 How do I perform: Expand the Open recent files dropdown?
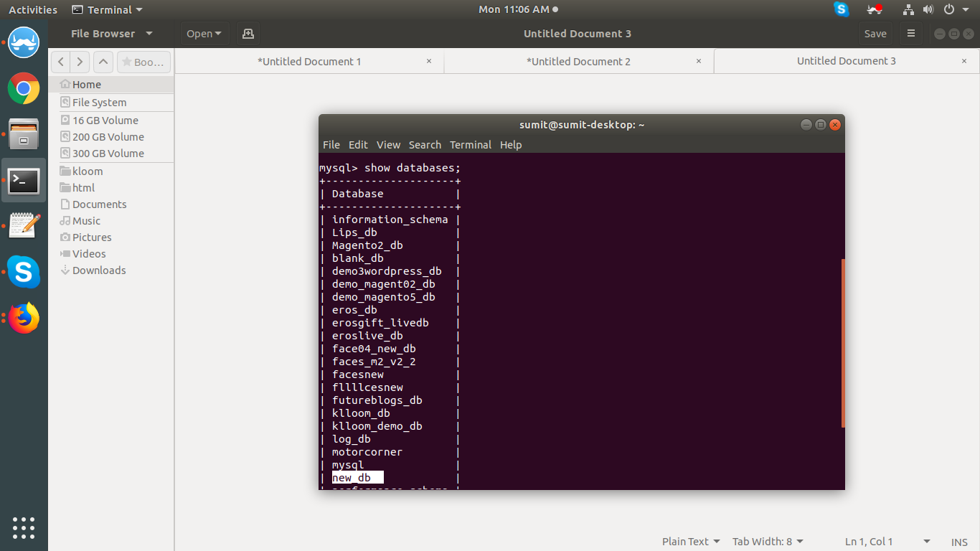(x=203, y=33)
